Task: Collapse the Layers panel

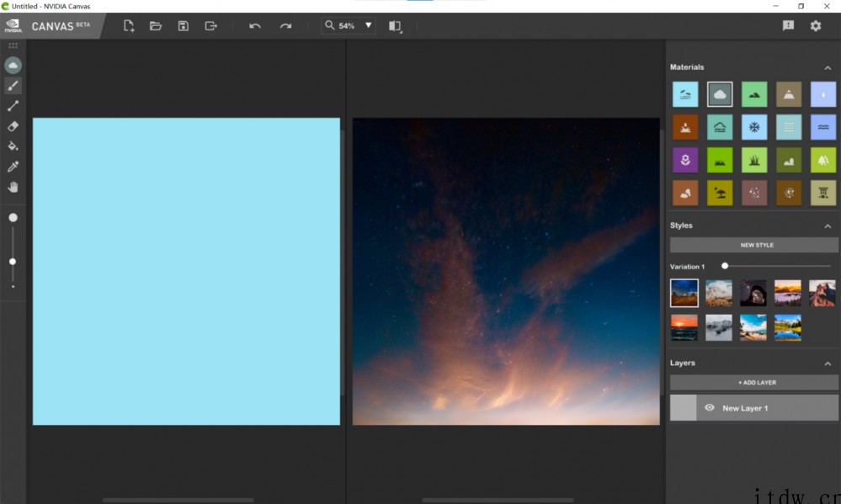Action: pyautogui.click(x=828, y=363)
